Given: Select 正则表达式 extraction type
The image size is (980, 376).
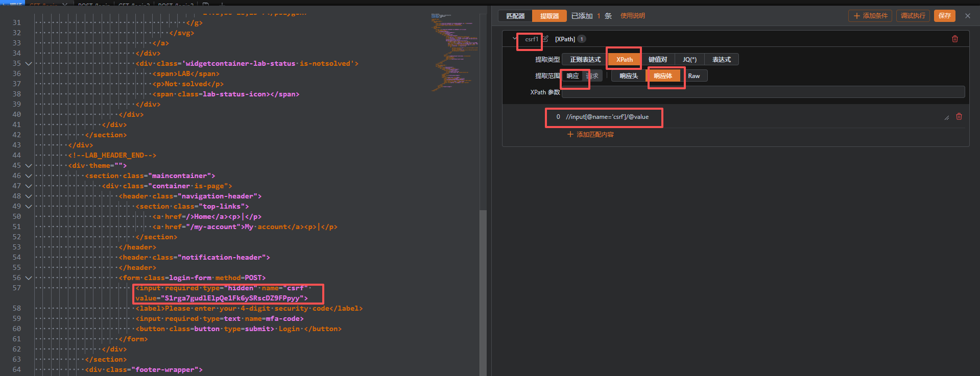Looking at the screenshot, I should (x=585, y=60).
